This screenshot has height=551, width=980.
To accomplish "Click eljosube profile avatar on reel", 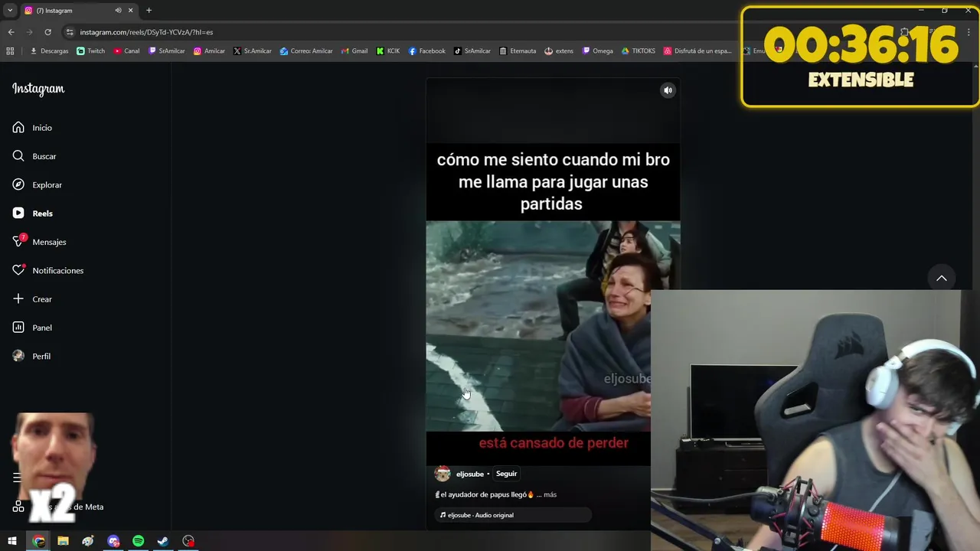I will click(x=443, y=474).
